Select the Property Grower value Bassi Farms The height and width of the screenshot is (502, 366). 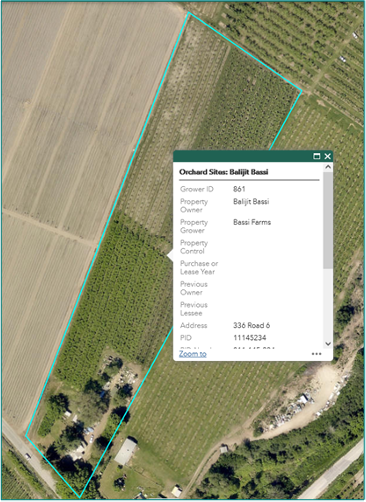click(252, 222)
